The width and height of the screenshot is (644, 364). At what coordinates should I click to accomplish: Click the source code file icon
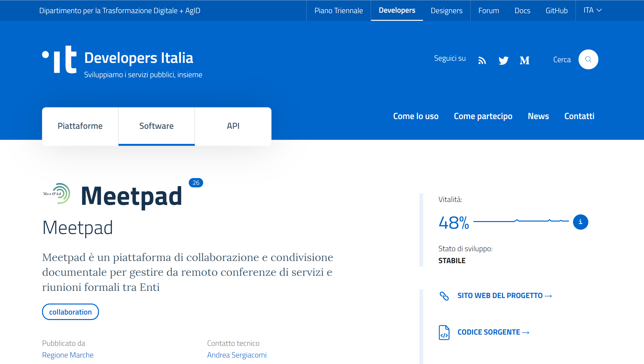[444, 332]
